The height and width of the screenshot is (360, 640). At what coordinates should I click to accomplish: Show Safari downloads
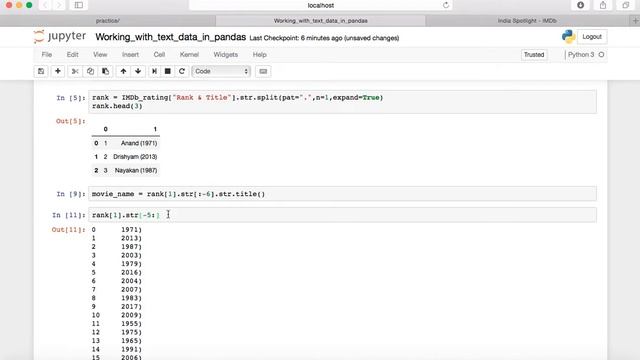580,5
